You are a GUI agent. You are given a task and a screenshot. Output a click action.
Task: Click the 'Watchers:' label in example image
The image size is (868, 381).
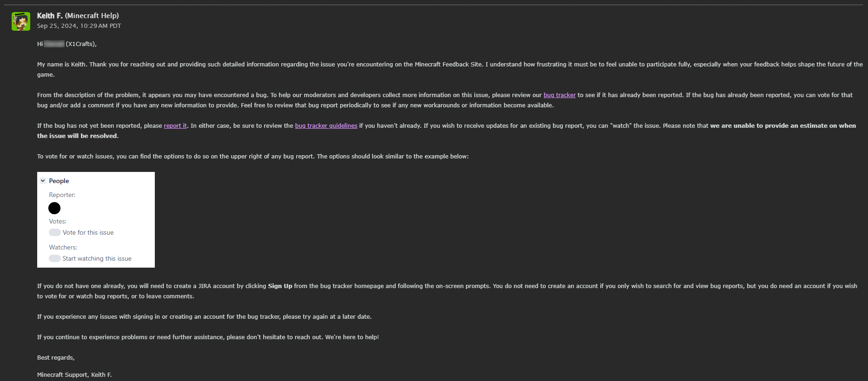pos(63,248)
